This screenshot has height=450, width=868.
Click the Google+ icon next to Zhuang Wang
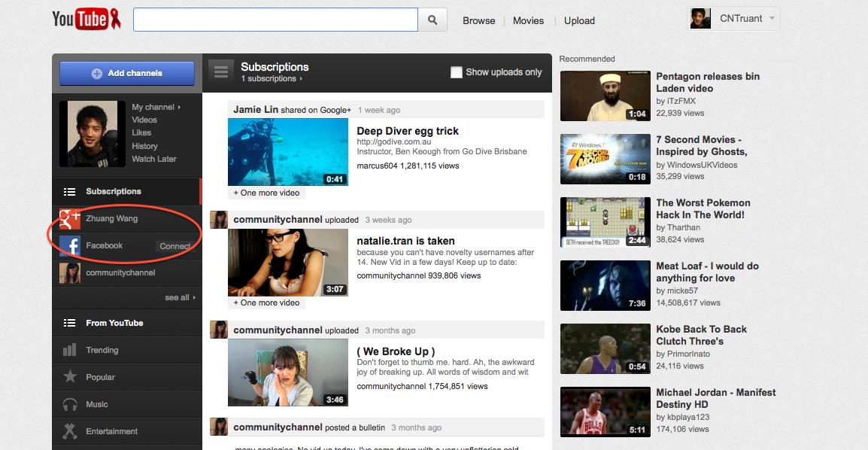(x=70, y=219)
